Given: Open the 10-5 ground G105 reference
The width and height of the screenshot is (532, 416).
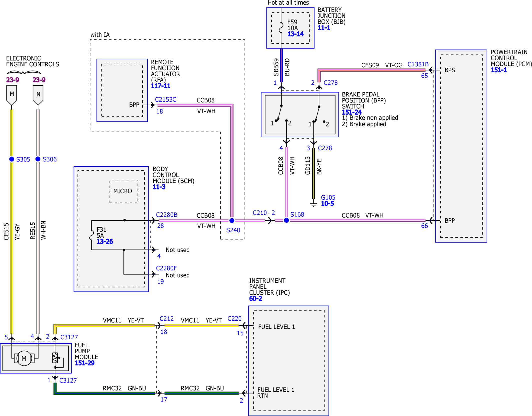Looking at the screenshot, I should (327, 203).
